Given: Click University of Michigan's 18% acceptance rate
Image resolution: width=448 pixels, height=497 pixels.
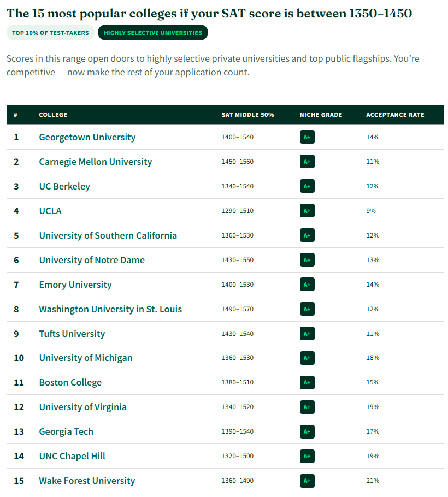Looking at the screenshot, I should tap(373, 358).
